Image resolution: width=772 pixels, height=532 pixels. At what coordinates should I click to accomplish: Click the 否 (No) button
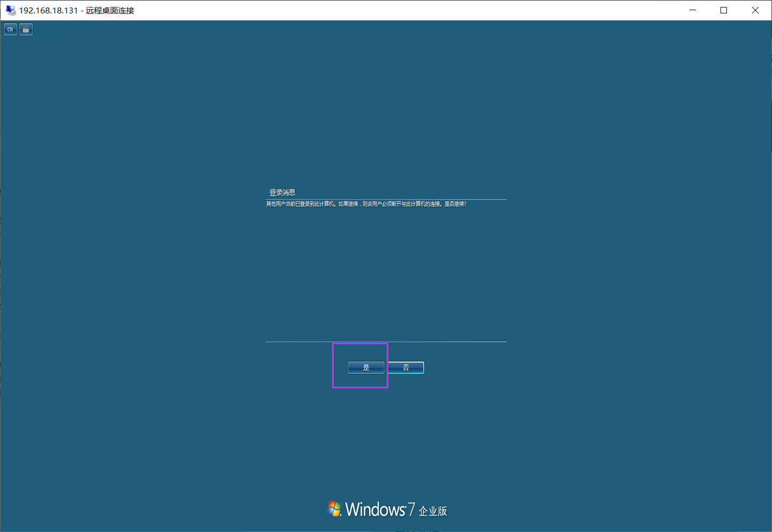click(406, 367)
